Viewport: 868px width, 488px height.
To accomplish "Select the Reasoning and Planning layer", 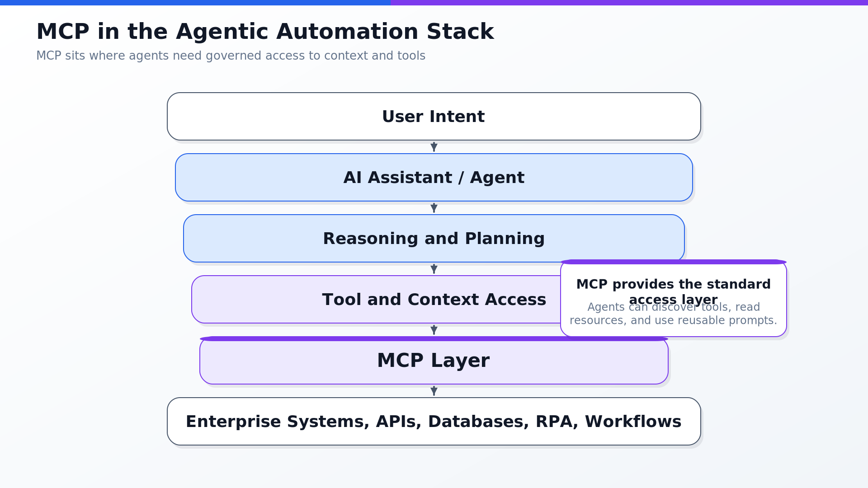I will 434,238.
